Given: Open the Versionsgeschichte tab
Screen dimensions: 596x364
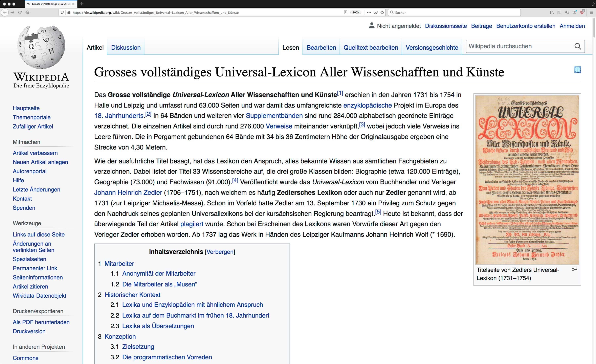Looking at the screenshot, I should (432, 47).
